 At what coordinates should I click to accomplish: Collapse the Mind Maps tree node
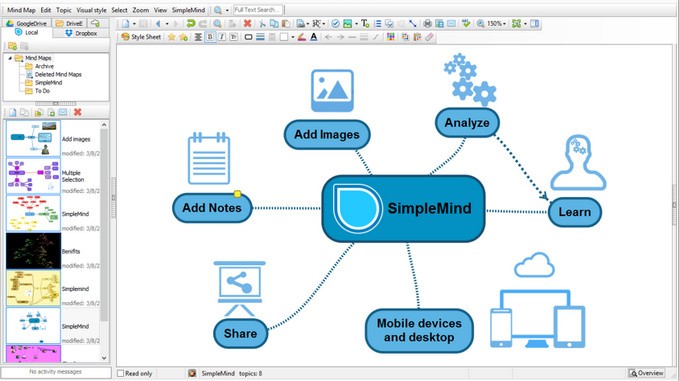(x=10, y=58)
